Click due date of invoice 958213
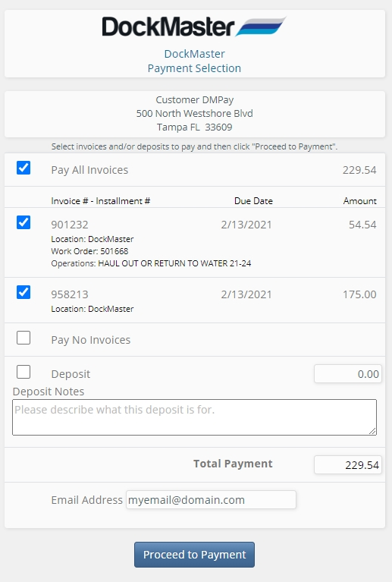Screen dimensions: 392x582 click(246, 294)
